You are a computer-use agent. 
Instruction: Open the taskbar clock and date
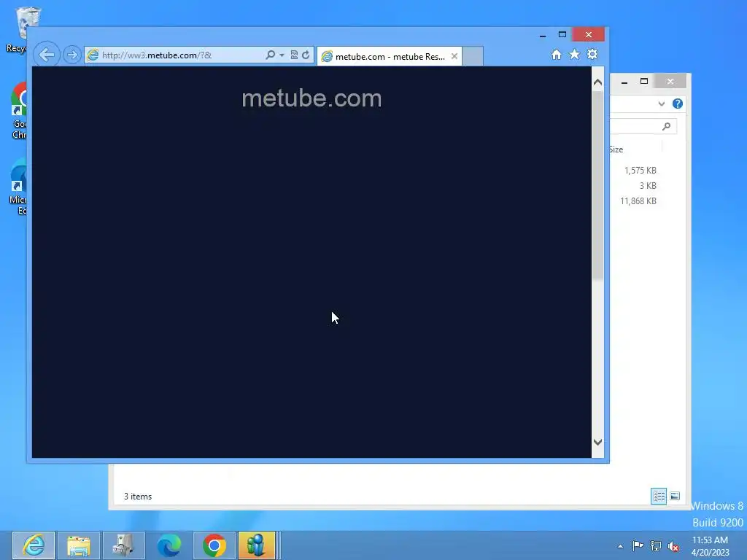point(711,546)
